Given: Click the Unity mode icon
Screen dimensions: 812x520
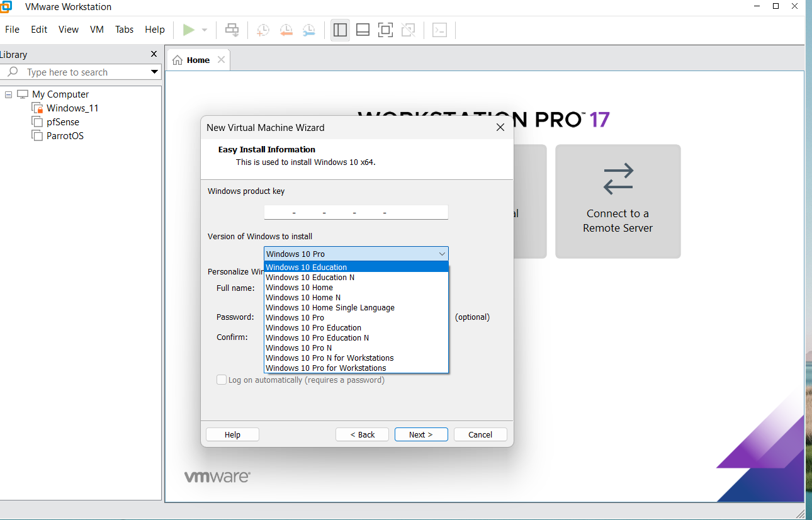Looking at the screenshot, I should point(408,30).
